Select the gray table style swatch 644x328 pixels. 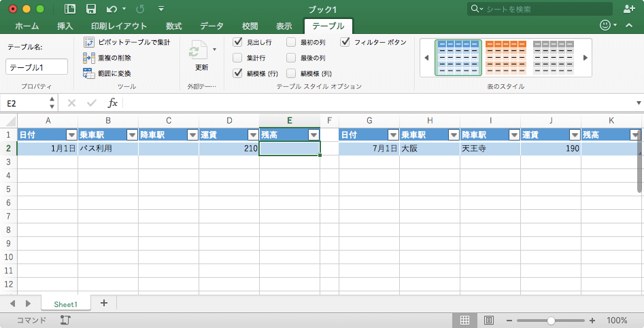[x=554, y=58]
